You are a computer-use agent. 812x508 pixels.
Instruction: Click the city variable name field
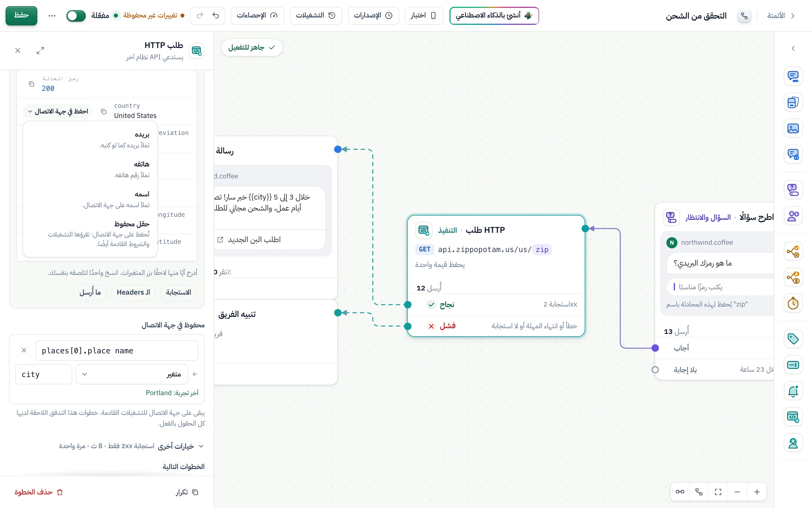click(x=44, y=374)
